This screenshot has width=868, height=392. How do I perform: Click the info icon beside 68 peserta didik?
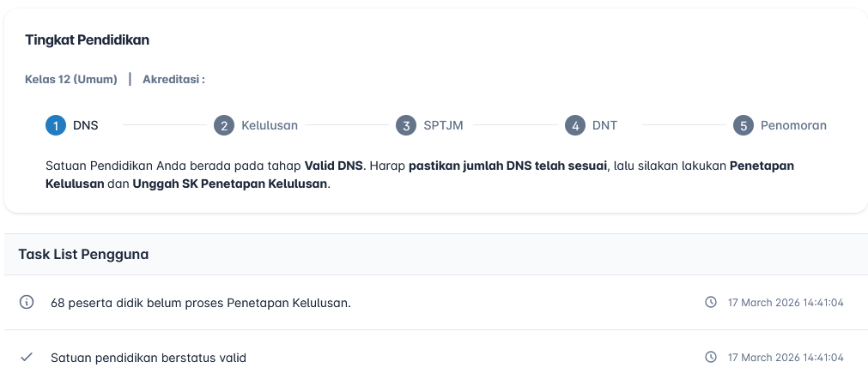27,302
